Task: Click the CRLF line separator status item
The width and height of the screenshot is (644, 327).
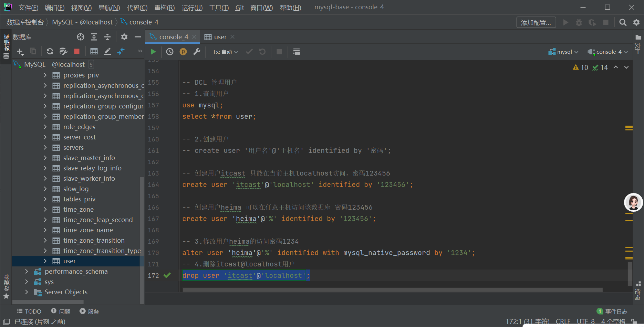Action: coord(563,321)
